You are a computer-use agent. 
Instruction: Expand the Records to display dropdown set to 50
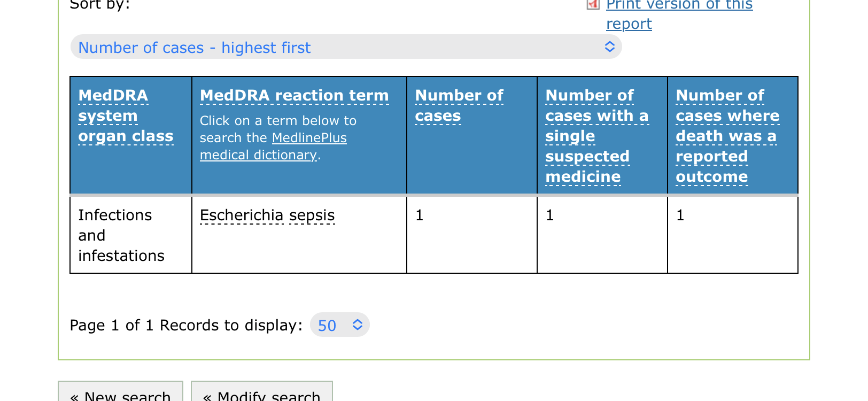pos(339,325)
